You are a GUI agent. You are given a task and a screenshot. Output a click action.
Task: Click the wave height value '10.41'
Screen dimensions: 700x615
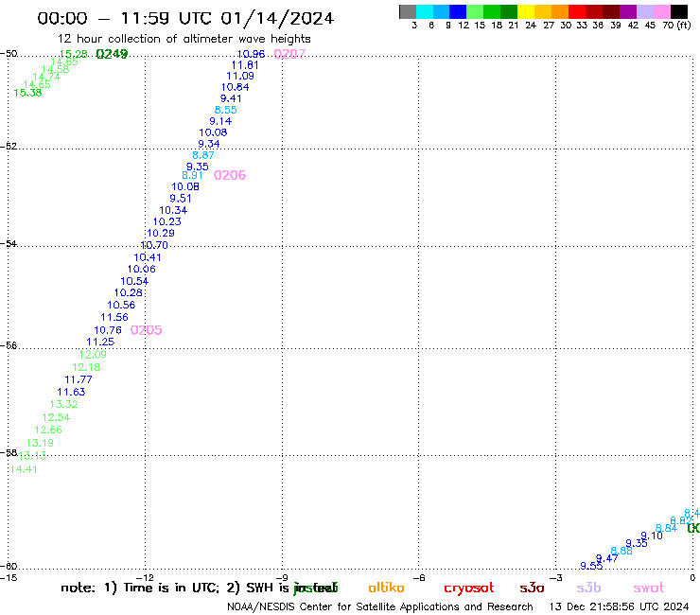(x=148, y=257)
